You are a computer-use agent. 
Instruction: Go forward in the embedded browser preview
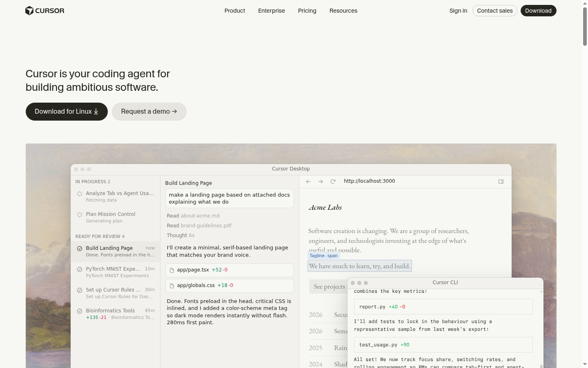[x=321, y=182]
